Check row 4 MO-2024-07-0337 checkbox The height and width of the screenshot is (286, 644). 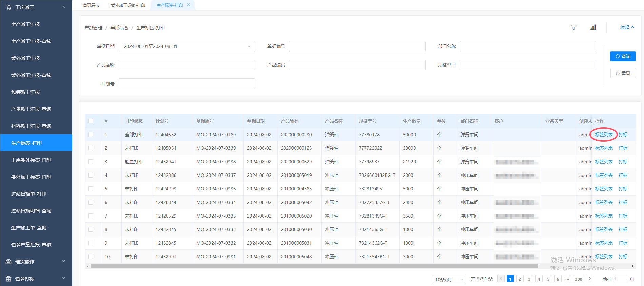91,175
